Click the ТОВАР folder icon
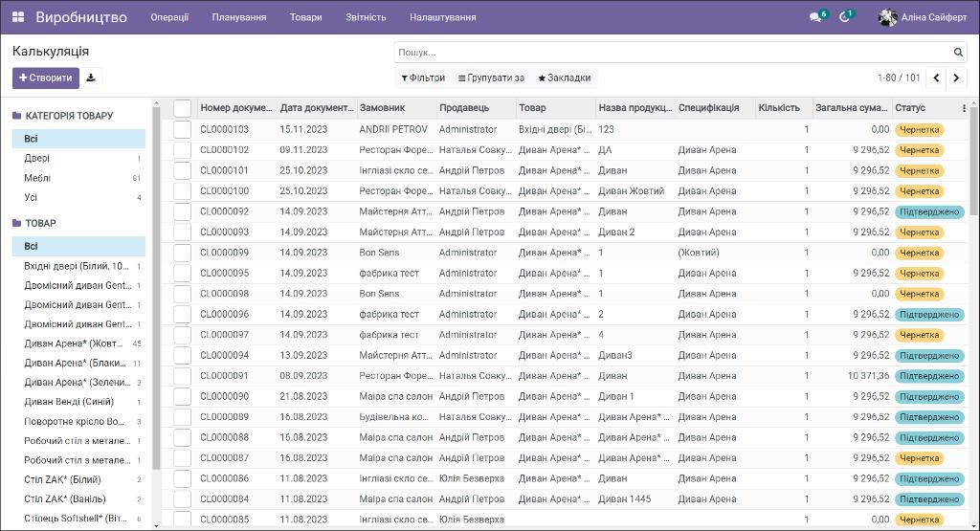 pyautogui.click(x=17, y=223)
